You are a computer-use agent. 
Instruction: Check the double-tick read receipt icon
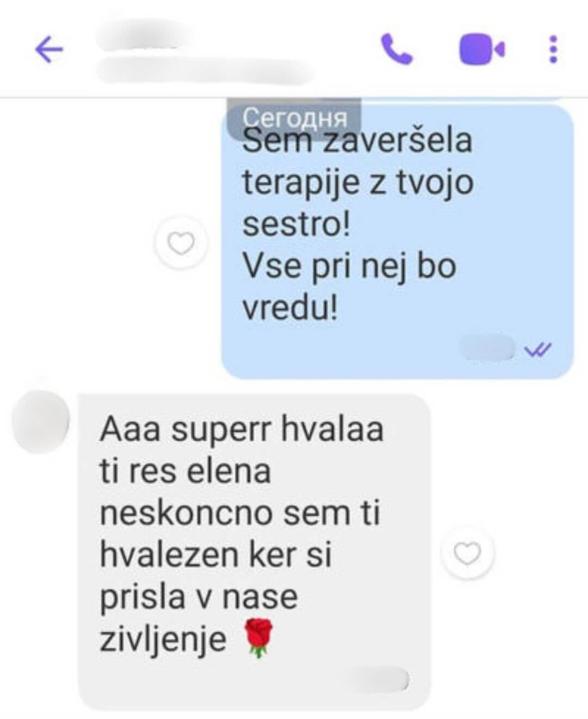click(538, 349)
